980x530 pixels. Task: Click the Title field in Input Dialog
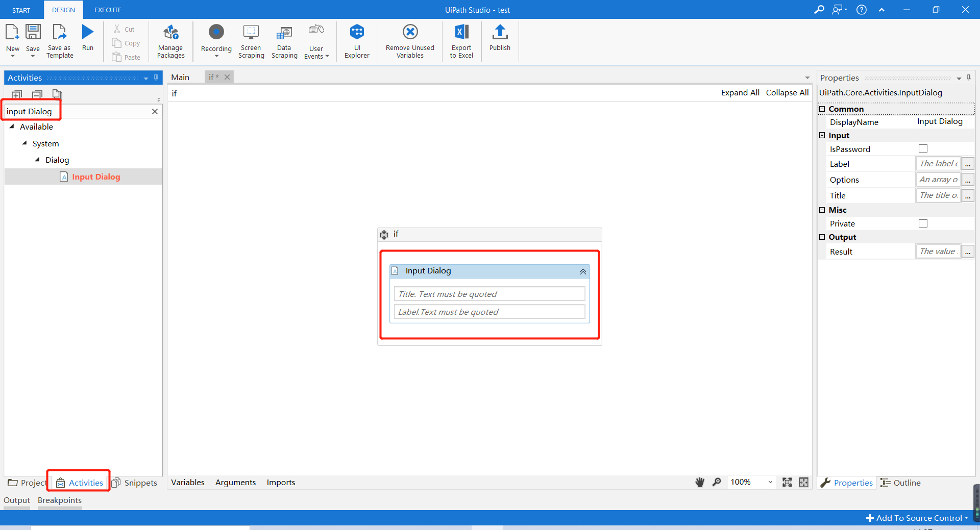pos(488,294)
